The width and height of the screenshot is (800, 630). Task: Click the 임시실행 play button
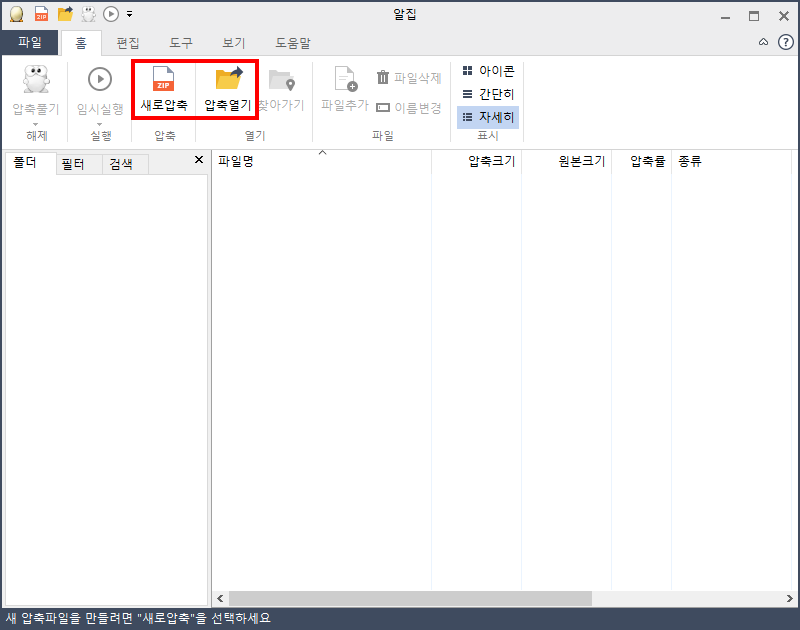100,90
